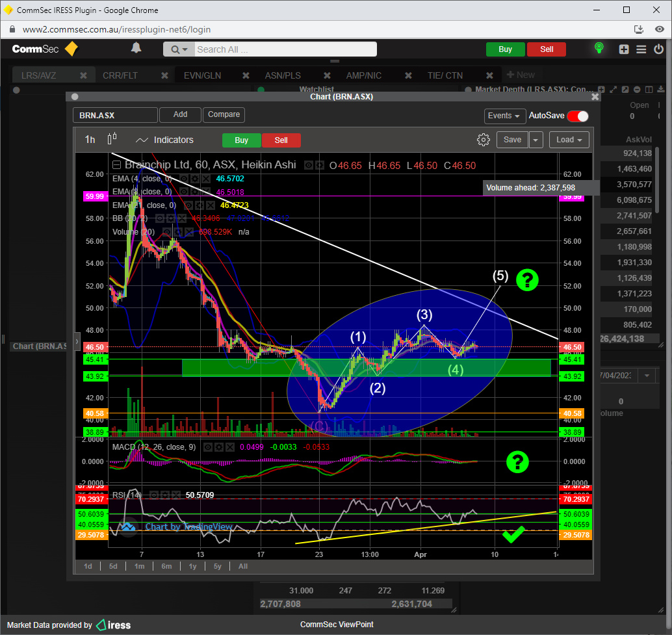Open MACD indicator settings gear
This screenshot has height=635, width=672.
pos(220,447)
